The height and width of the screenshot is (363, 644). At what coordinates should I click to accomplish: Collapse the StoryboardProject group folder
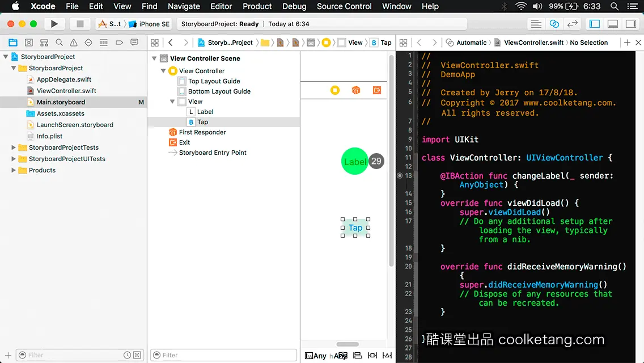[14, 68]
